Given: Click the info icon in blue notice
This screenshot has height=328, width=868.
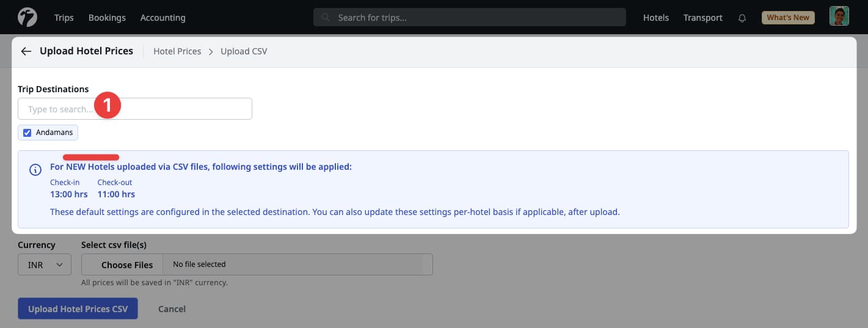Looking at the screenshot, I should click(36, 169).
